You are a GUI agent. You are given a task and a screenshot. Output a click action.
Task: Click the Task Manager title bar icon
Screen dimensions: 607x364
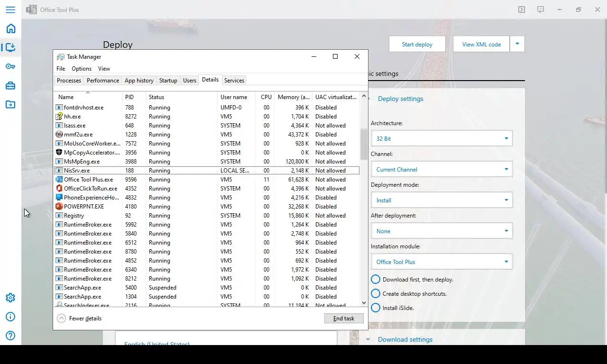click(61, 57)
